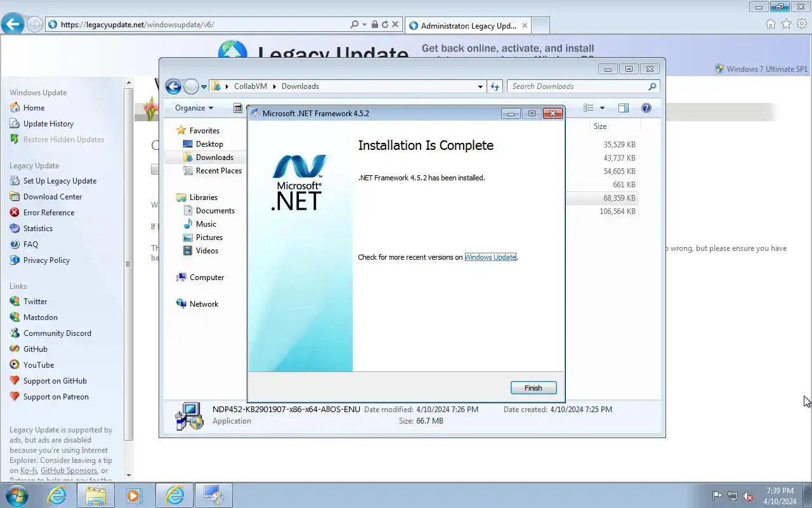
Task: Open IE Favorites star
Action: pyautogui.click(x=787, y=24)
